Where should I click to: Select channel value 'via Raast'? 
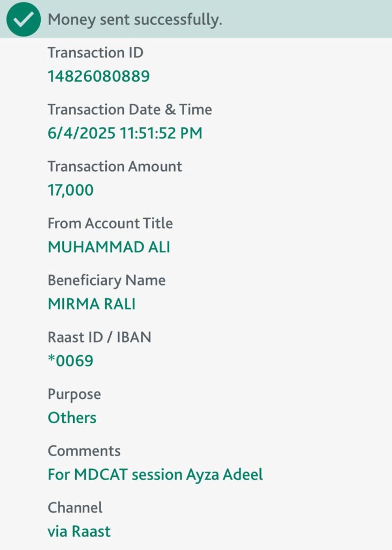pos(79,531)
